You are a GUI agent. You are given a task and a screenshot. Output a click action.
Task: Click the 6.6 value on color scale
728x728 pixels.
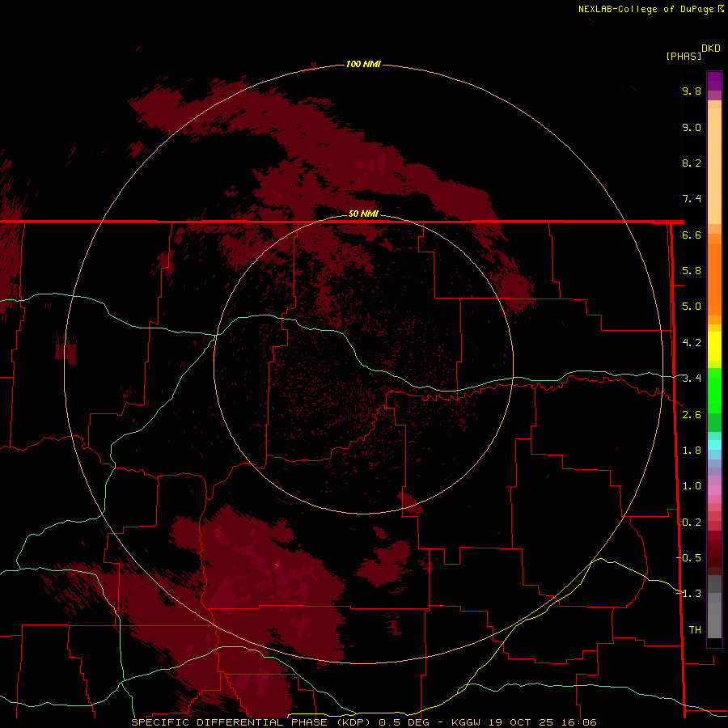[x=692, y=235]
